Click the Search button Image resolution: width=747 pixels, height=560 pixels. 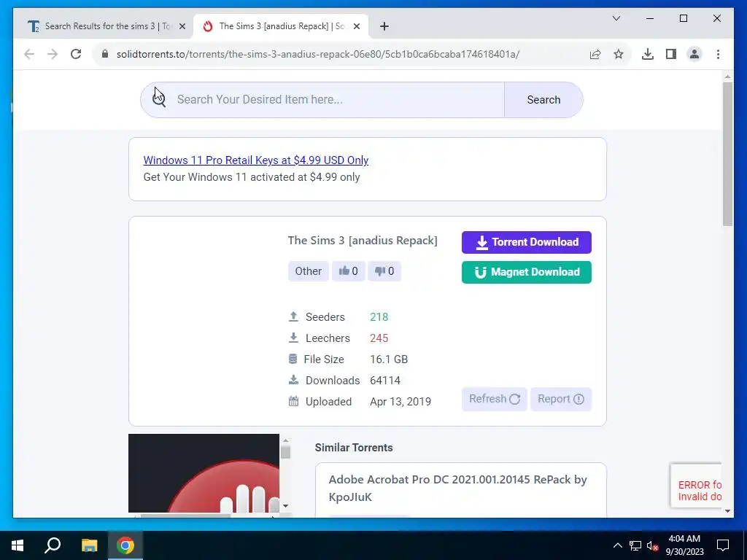pos(543,99)
